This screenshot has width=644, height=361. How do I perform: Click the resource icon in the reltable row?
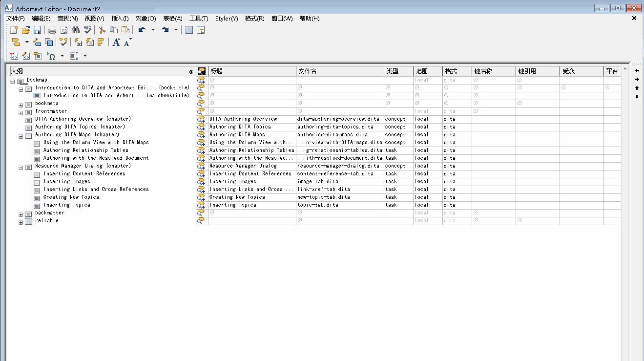[201, 220]
